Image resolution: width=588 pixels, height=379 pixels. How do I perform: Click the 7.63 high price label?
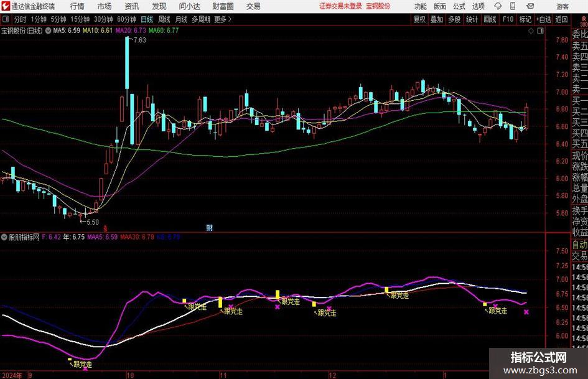tap(139, 40)
